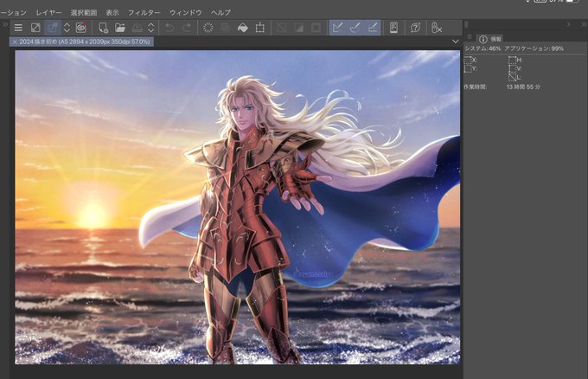Viewport: 588px width, 379px height.
Task: Toggle the highlighted edit-mode icon beside CLIP STUDIO
Action: [53, 28]
